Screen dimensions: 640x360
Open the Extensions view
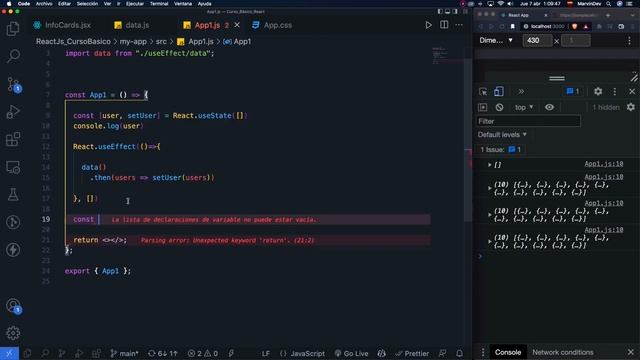[13, 139]
